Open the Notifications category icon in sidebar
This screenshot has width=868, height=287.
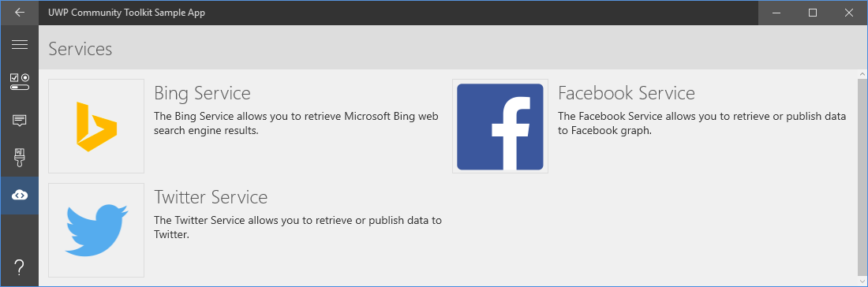[x=20, y=120]
